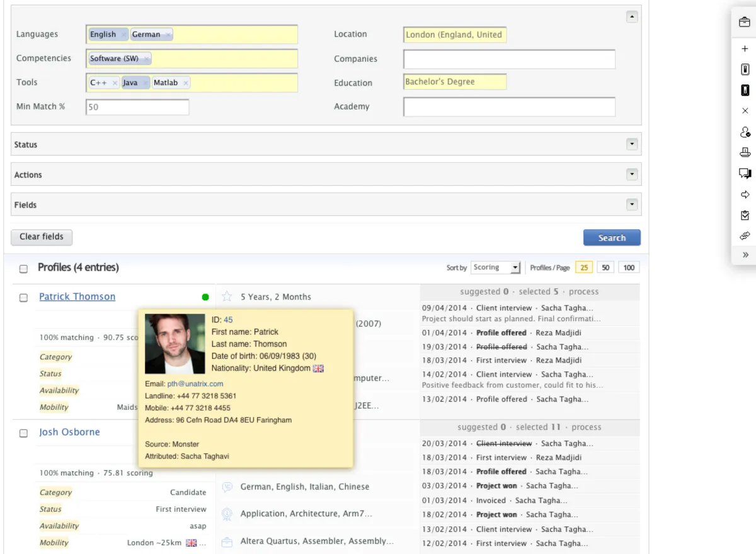Remove the Java tag from Tools
756x554 pixels.
click(146, 83)
